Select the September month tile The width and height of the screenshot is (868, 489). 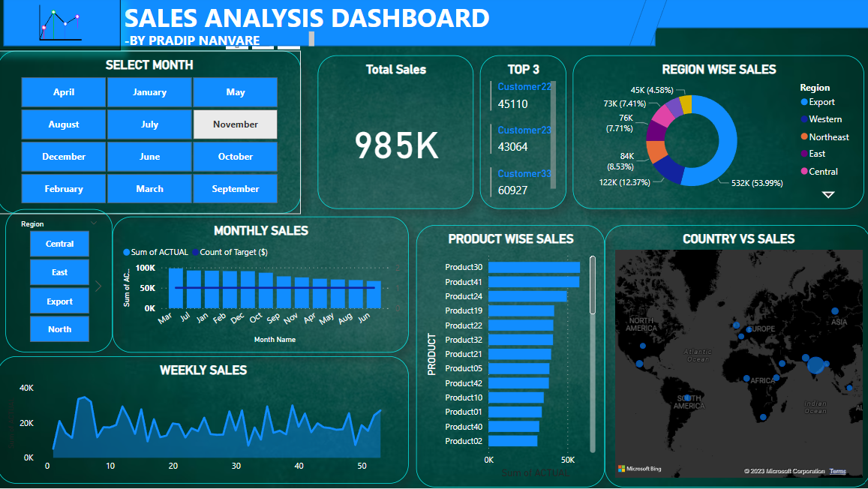[x=235, y=189]
